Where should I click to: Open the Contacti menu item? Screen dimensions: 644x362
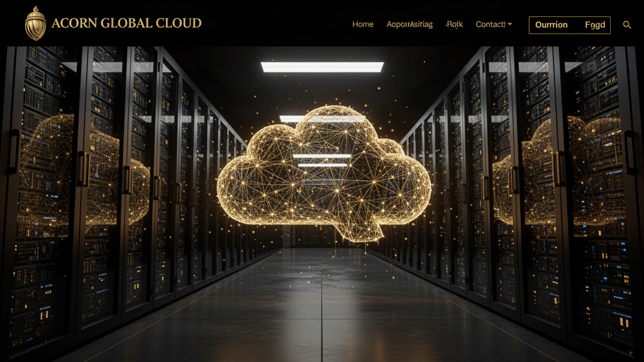click(491, 25)
